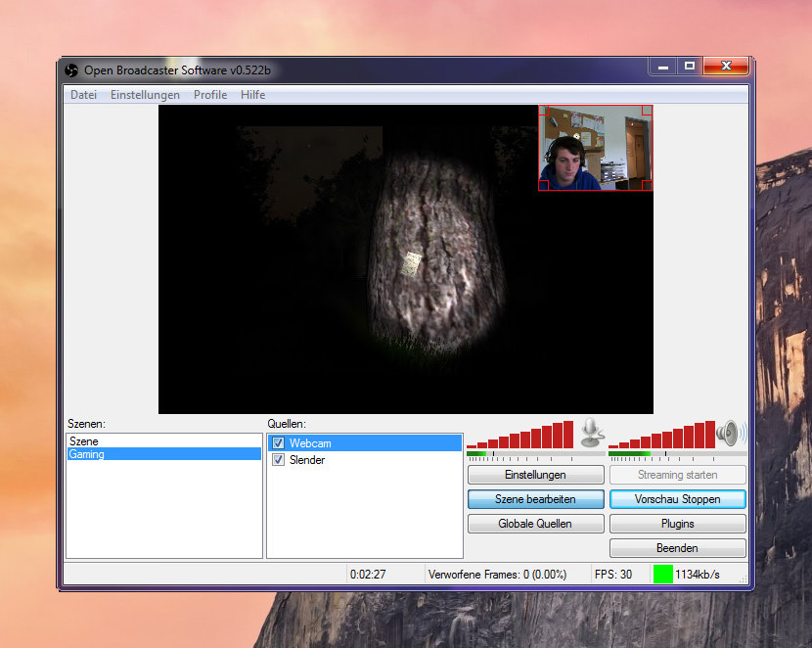This screenshot has height=648, width=812.
Task: Click the OBS logo in title bar
Action: [71, 69]
